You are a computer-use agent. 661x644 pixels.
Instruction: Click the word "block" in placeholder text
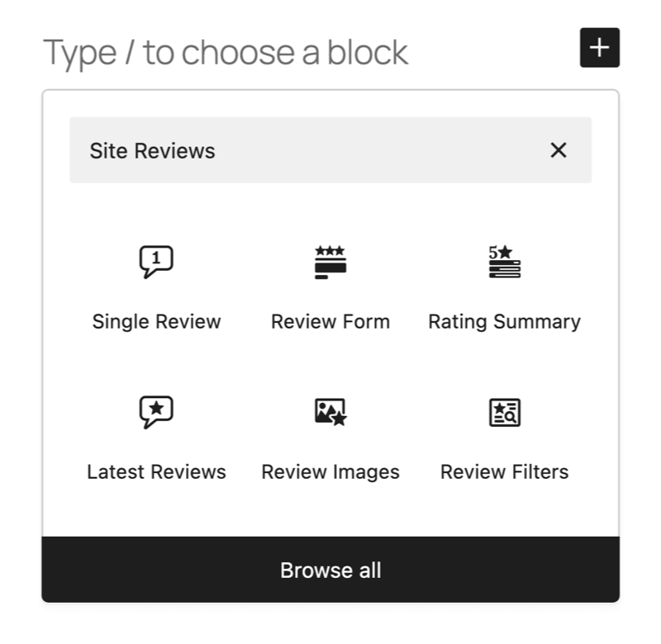click(368, 52)
